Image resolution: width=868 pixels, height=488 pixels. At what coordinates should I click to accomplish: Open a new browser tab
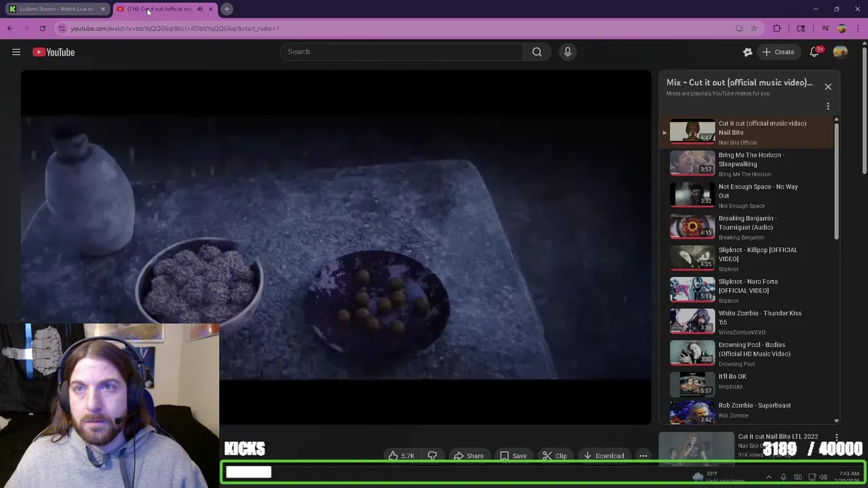pyautogui.click(x=227, y=9)
